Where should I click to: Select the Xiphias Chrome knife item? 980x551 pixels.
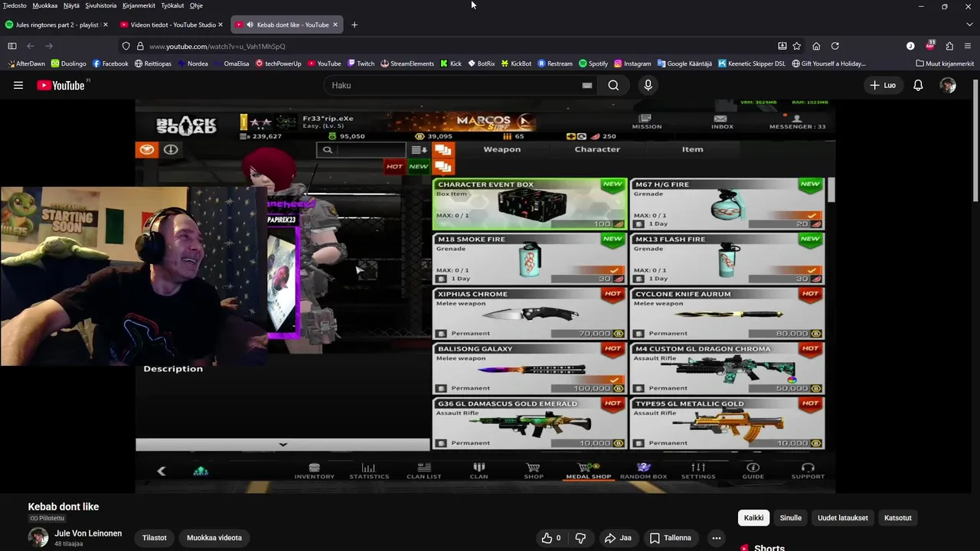click(529, 314)
